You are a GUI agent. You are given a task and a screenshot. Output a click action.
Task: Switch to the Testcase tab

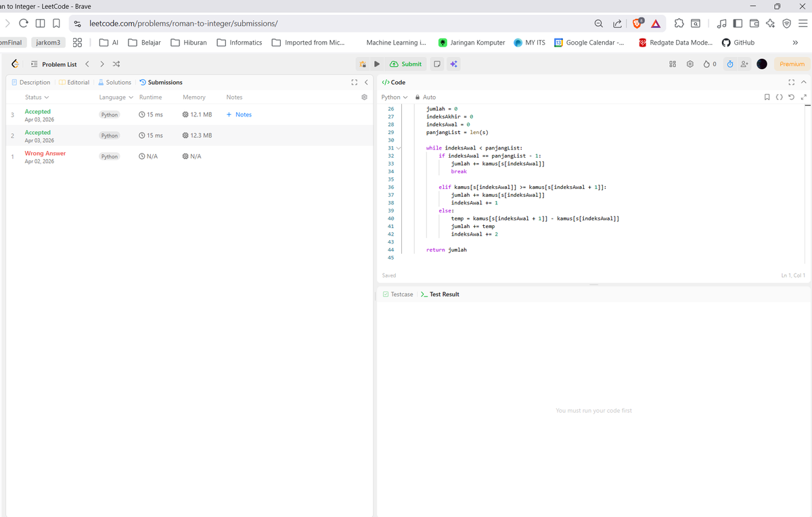tap(398, 294)
